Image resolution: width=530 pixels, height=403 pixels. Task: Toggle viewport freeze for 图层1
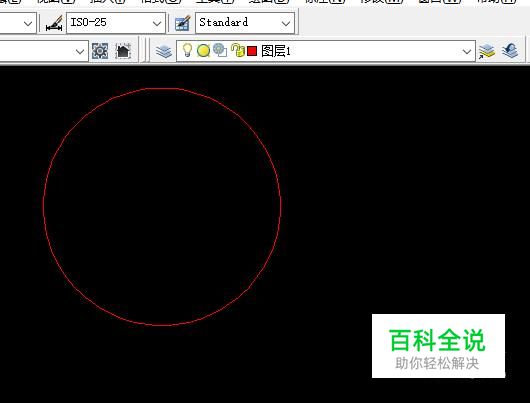220,51
